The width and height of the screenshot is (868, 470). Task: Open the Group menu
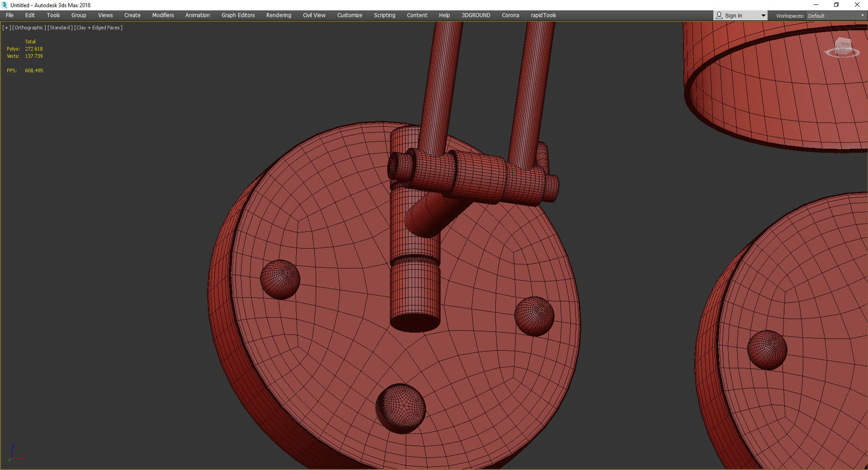pyautogui.click(x=79, y=15)
